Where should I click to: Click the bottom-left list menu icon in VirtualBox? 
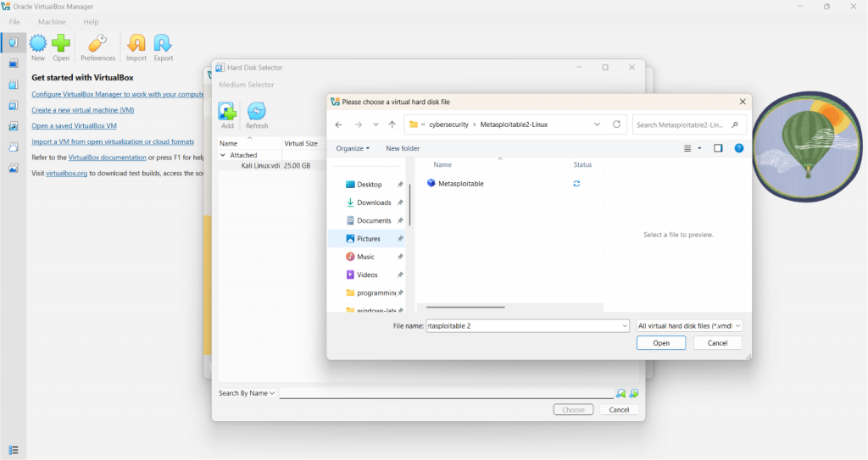tap(14, 450)
